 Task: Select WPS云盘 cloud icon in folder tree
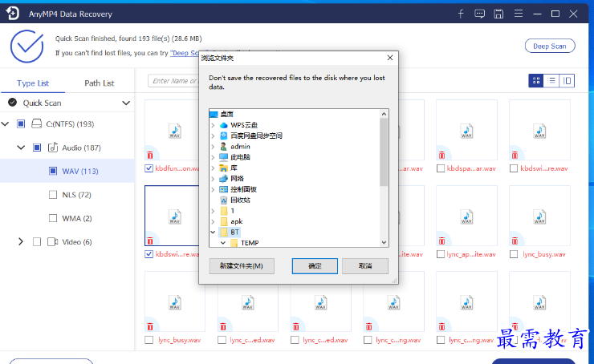click(x=223, y=125)
